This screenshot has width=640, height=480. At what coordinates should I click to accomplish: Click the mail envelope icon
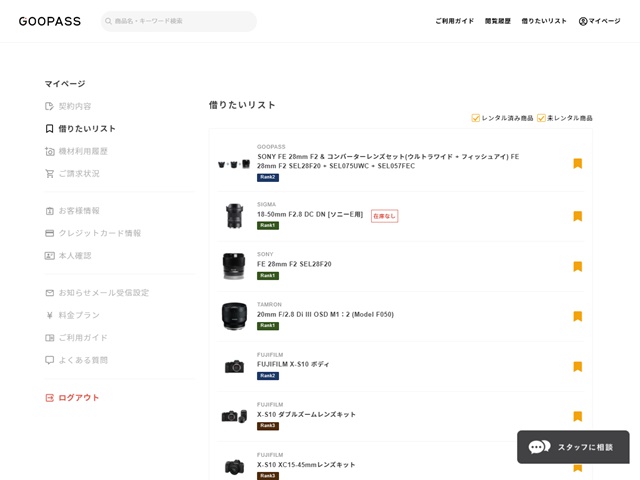[x=49, y=293]
